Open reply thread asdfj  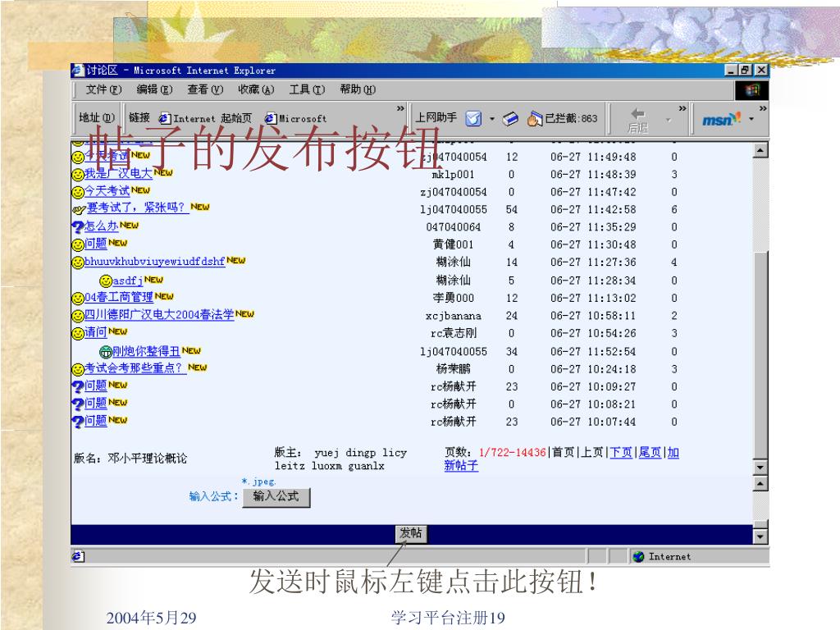(x=127, y=281)
